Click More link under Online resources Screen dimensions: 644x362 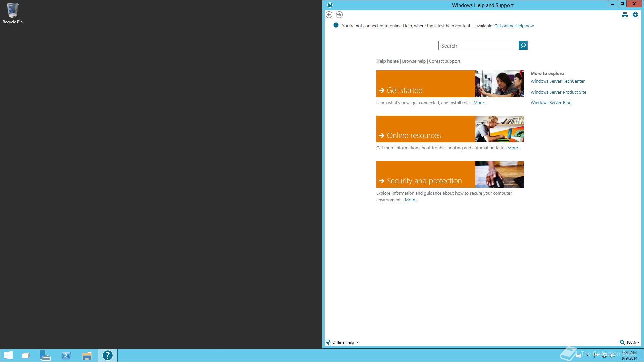pyautogui.click(x=514, y=148)
